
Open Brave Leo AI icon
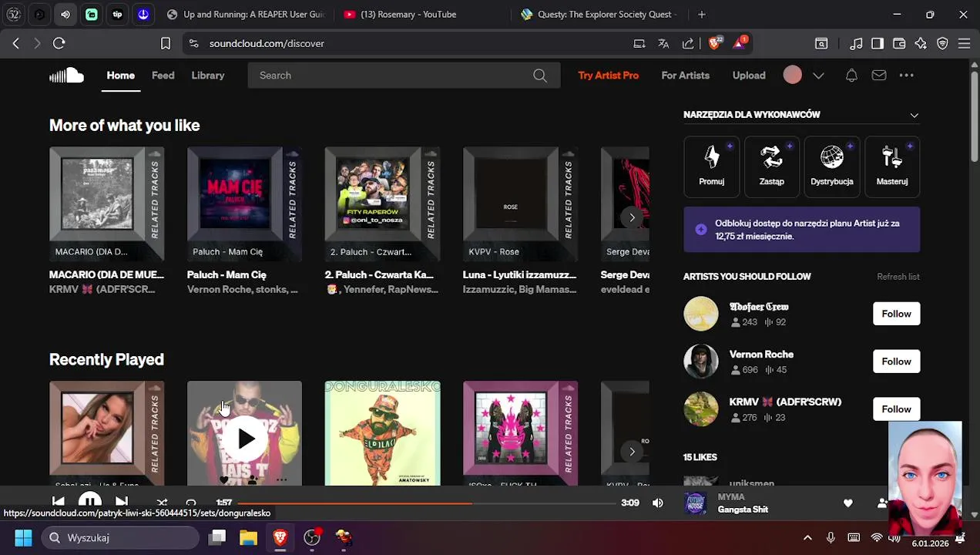921,44
